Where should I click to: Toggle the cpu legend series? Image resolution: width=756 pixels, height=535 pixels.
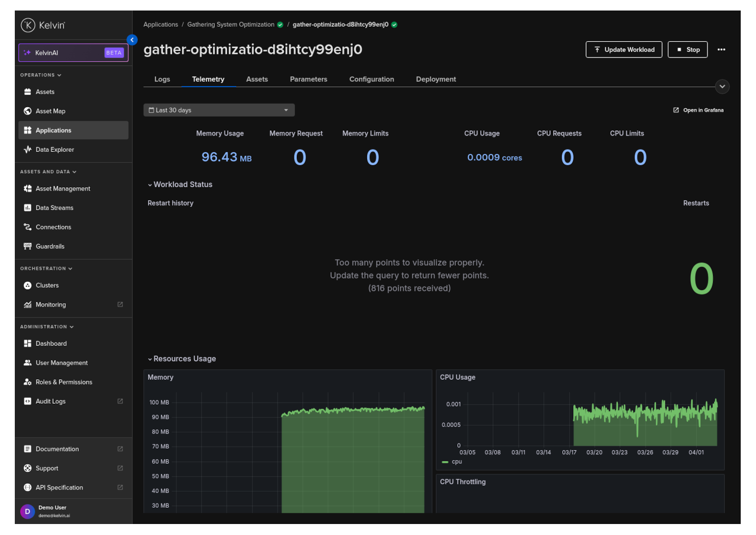click(456, 462)
